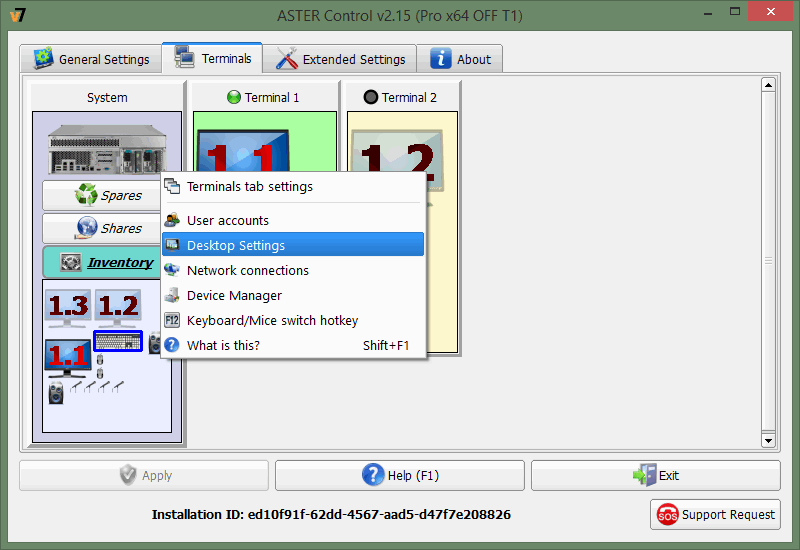
Task: Open the Shares panel
Action: [x=102, y=228]
